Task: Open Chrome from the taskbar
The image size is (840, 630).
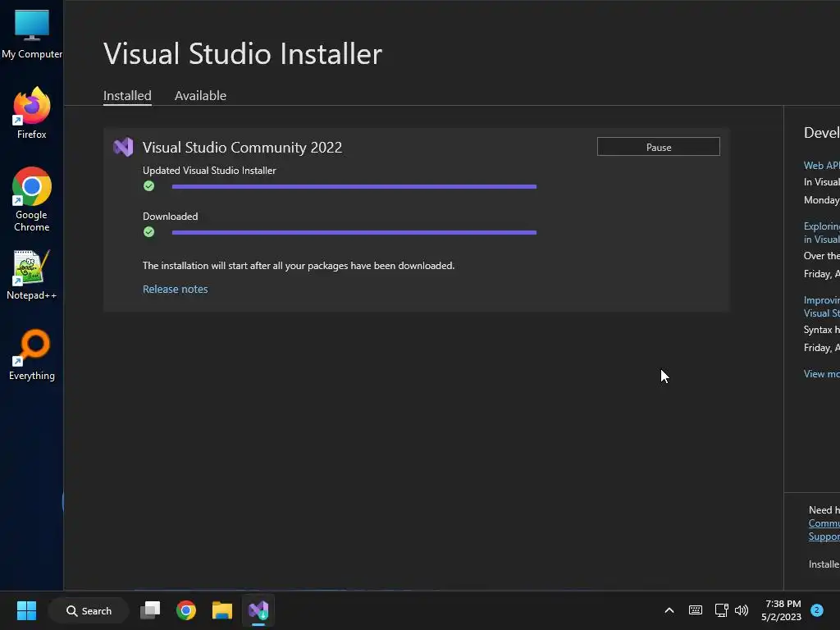Action: coord(186,610)
